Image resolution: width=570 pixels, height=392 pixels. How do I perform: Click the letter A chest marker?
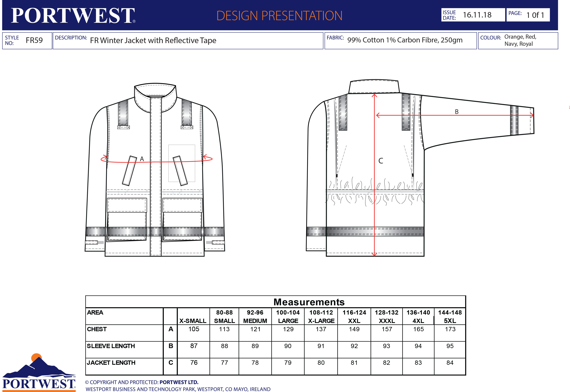[142, 159]
